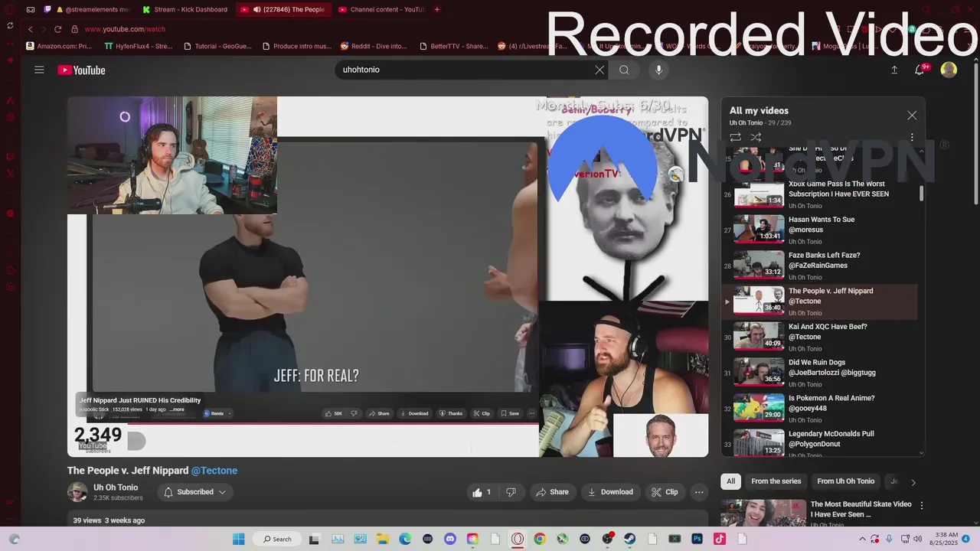Open Amazon.com bookmark
Image resolution: width=980 pixels, height=551 pixels.
tap(59, 46)
